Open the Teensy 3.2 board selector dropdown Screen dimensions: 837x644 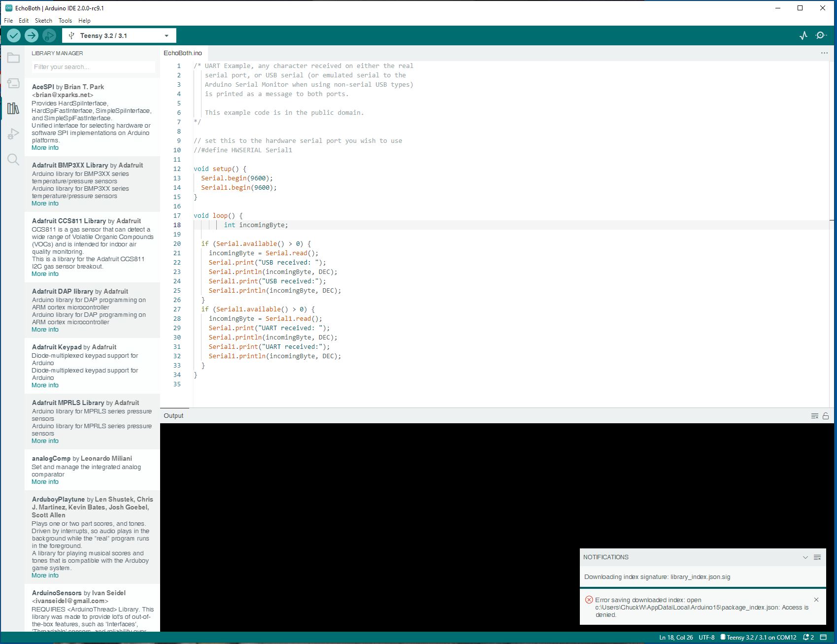coord(166,35)
